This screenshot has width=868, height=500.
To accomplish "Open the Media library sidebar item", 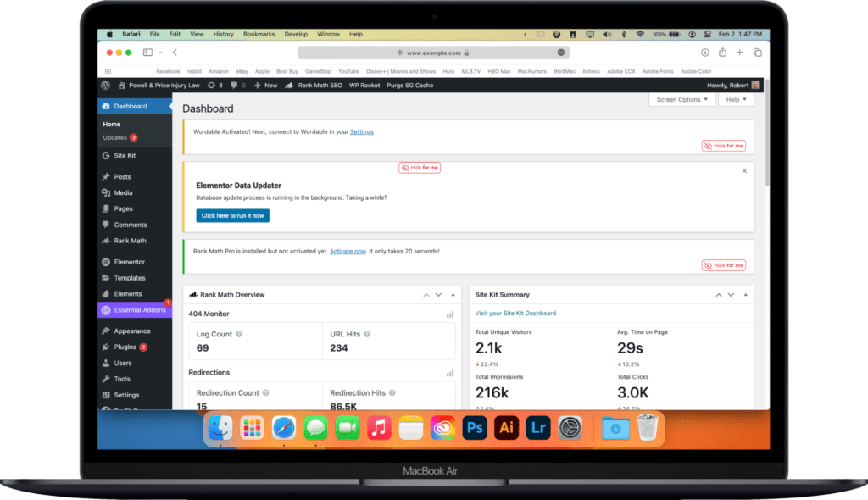I will pos(135,192).
